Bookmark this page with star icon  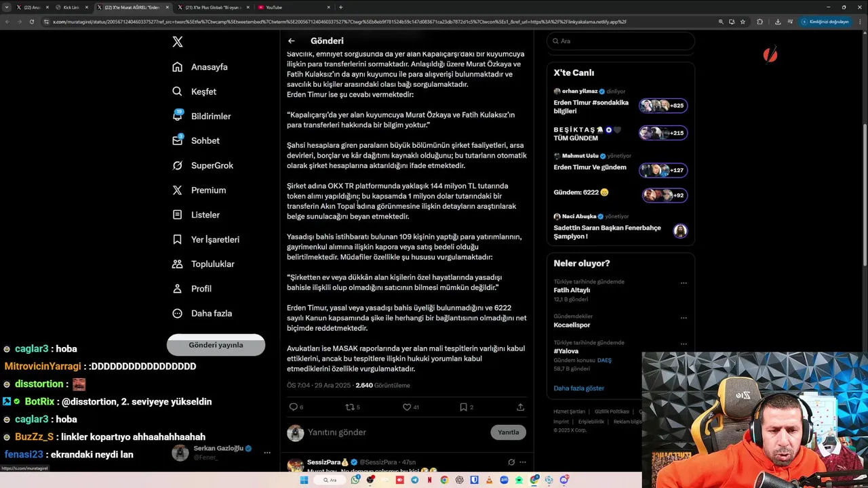[743, 22]
